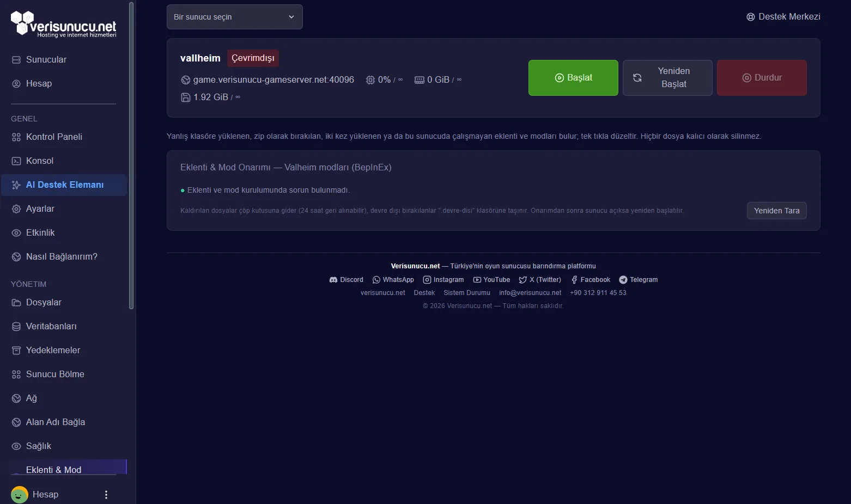Click the Ağ network icon
This screenshot has height=504, width=851.
pos(16,398)
